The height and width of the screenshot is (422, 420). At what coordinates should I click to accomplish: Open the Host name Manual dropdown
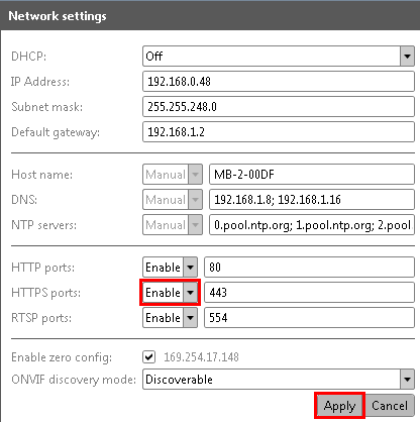(172, 174)
